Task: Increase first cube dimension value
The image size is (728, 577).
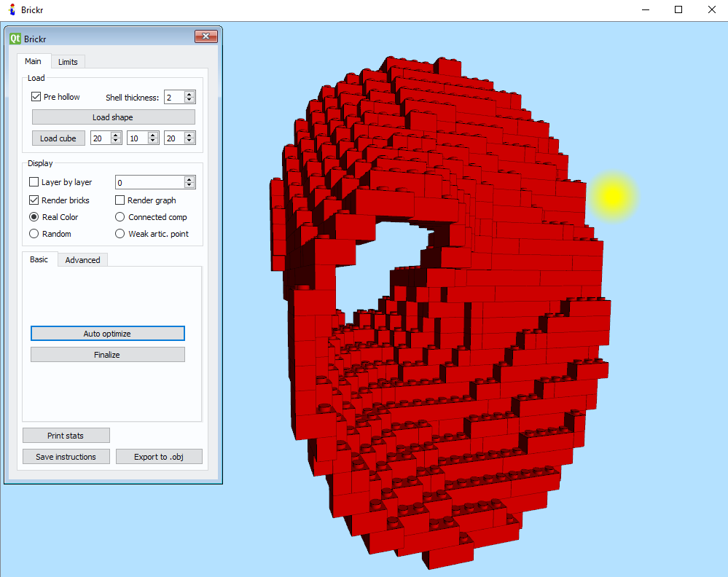Action: [x=116, y=135]
